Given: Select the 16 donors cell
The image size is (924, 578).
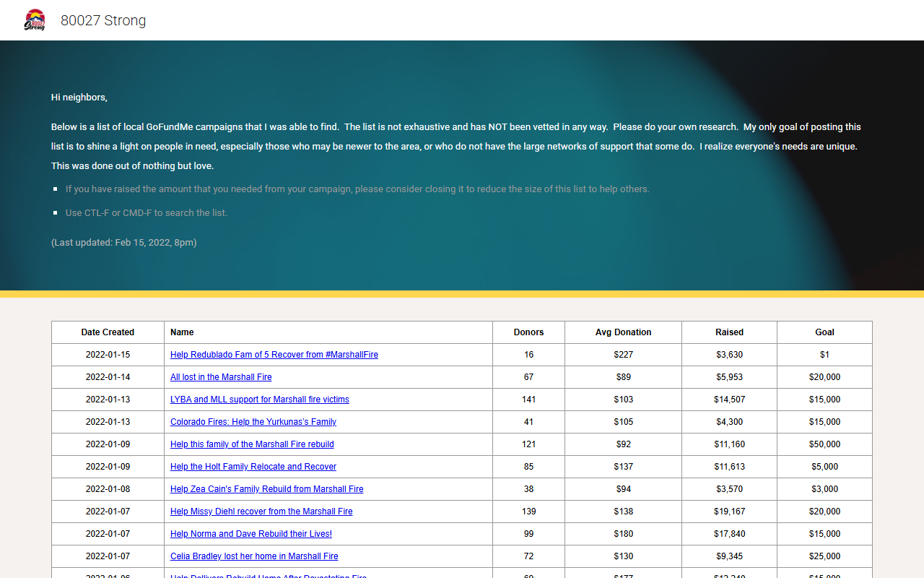Looking at the screenshot, I should pos(528,355).
